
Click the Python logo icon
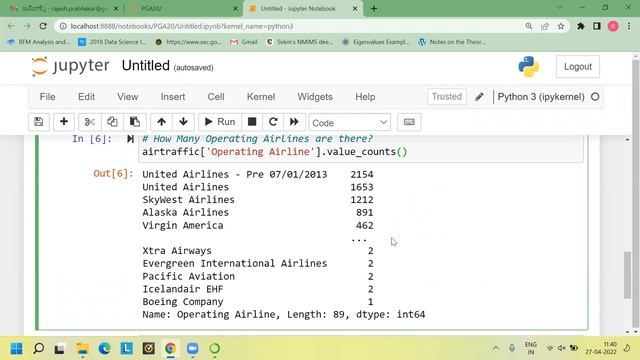click(x=529, y=67)
